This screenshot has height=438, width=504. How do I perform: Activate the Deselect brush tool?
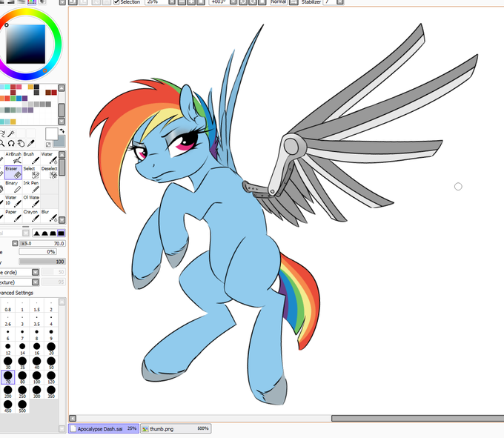tap(49, 173)
